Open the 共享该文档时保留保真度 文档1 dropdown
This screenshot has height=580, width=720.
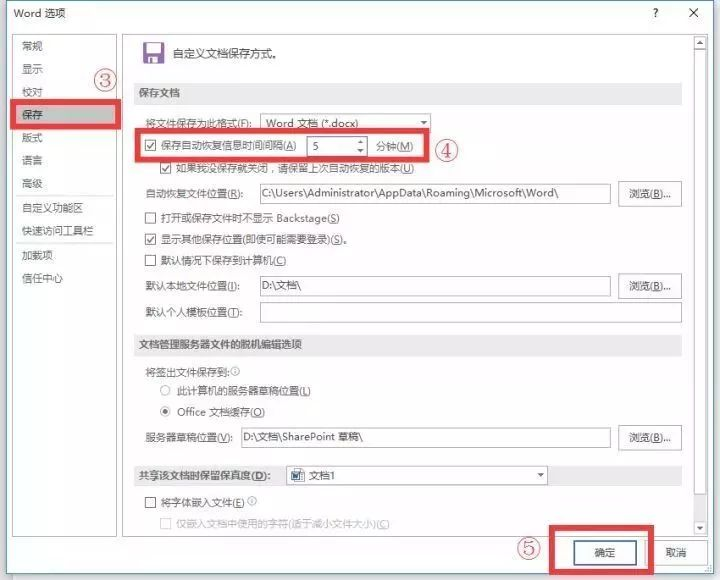(416, 475)
